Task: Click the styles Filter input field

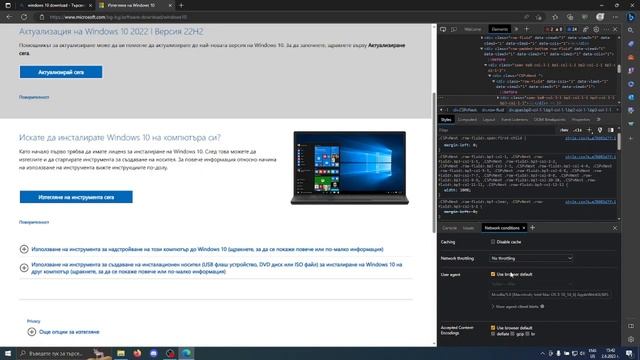Action: (496, 130)
